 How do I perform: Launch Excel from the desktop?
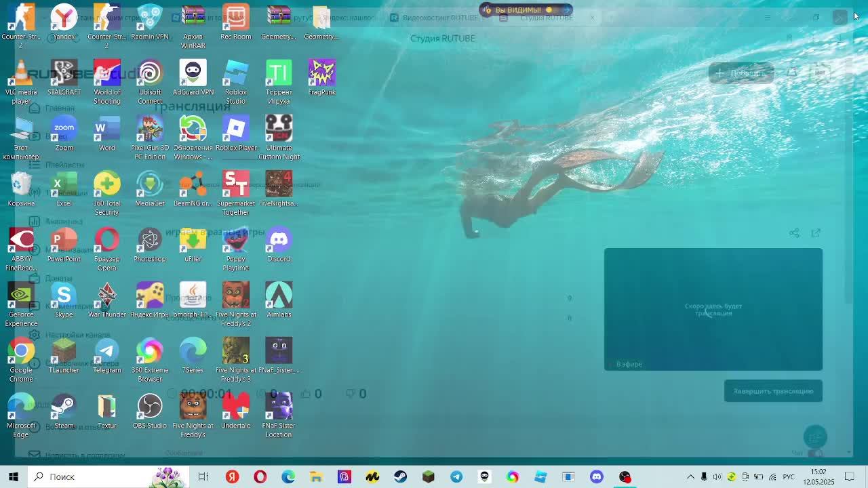tap(64, 189)
